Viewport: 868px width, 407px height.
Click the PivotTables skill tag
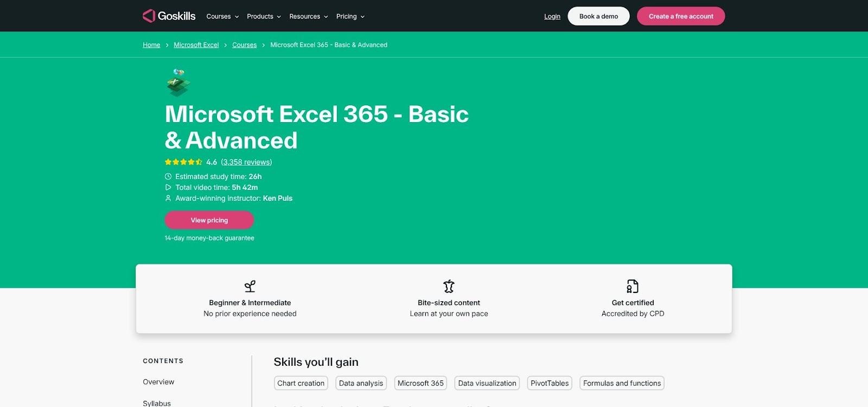coord(550,383)
